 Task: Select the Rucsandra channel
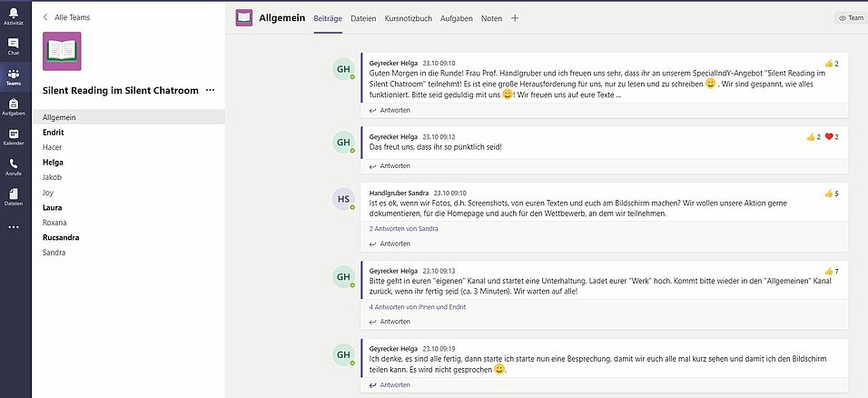[x=61, y=237]
